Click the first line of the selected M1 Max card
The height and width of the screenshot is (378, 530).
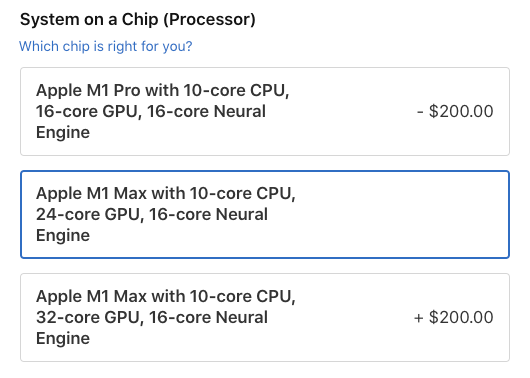click(x=166, y=193)
